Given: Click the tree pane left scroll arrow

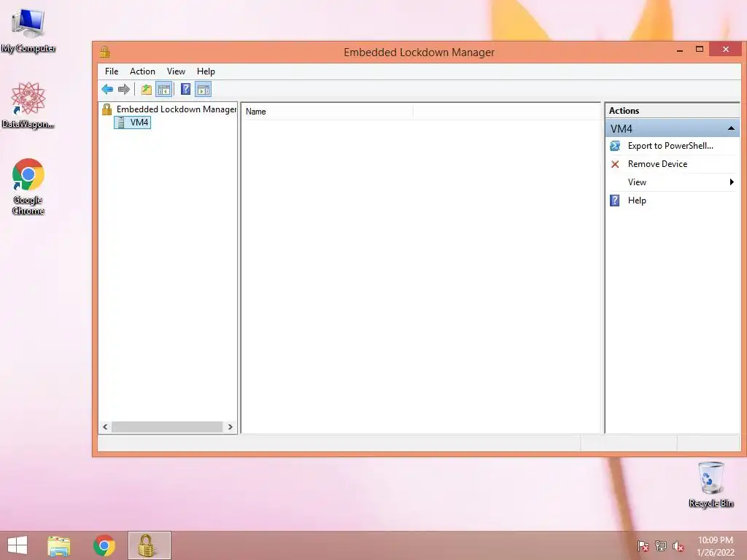Looking at the screenshot, I should 105,427.
